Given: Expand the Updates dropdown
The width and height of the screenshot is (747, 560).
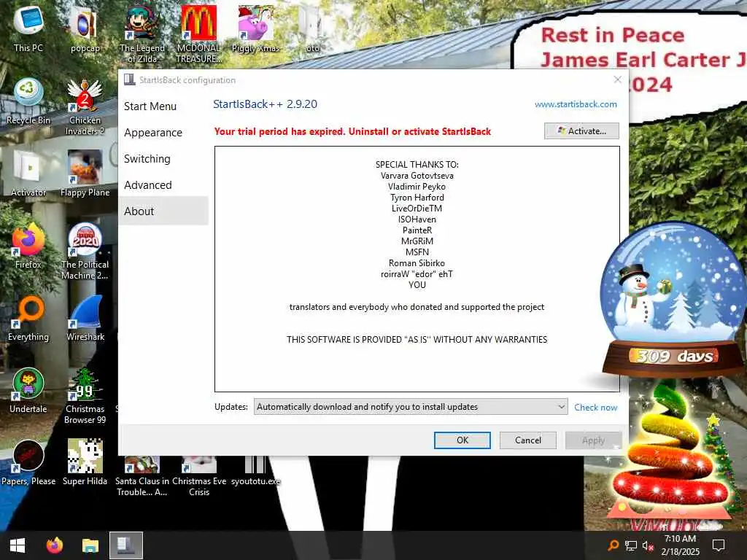Looking at the screenshot, I should [410, 407].
